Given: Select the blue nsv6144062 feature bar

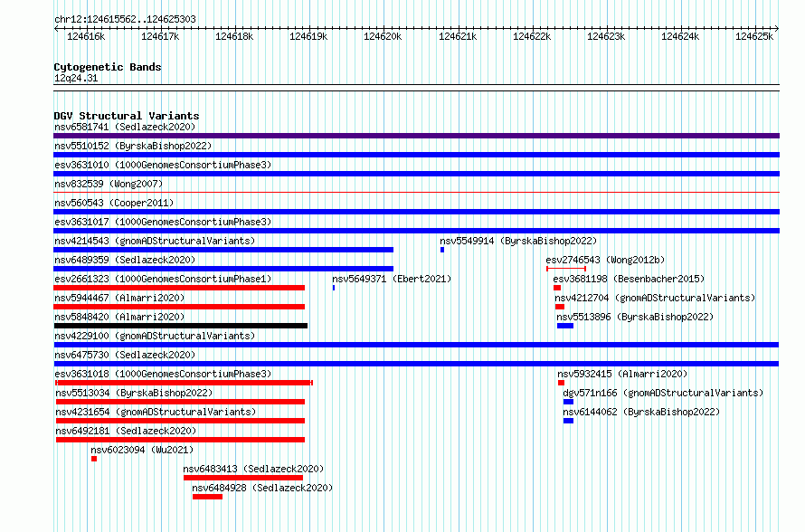Looking at the screenshot, I should [x=568, y=421].
